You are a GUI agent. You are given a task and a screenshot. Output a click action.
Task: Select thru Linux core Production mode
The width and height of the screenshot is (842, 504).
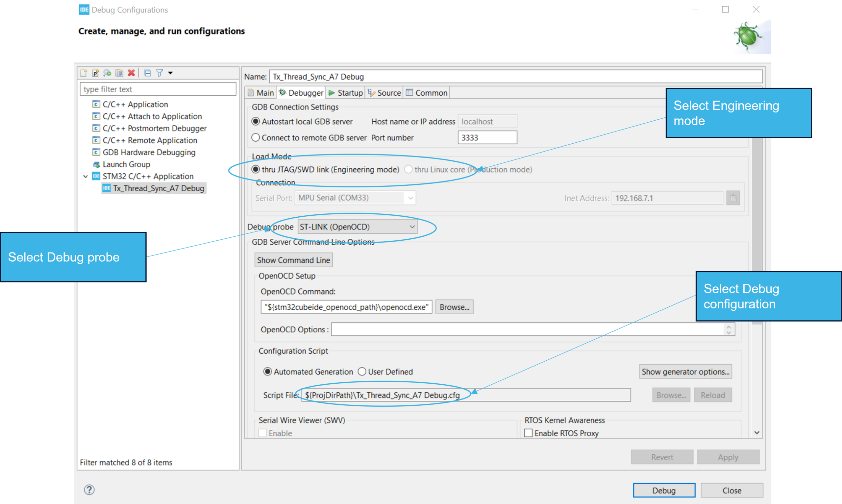(x=468, y=169)
